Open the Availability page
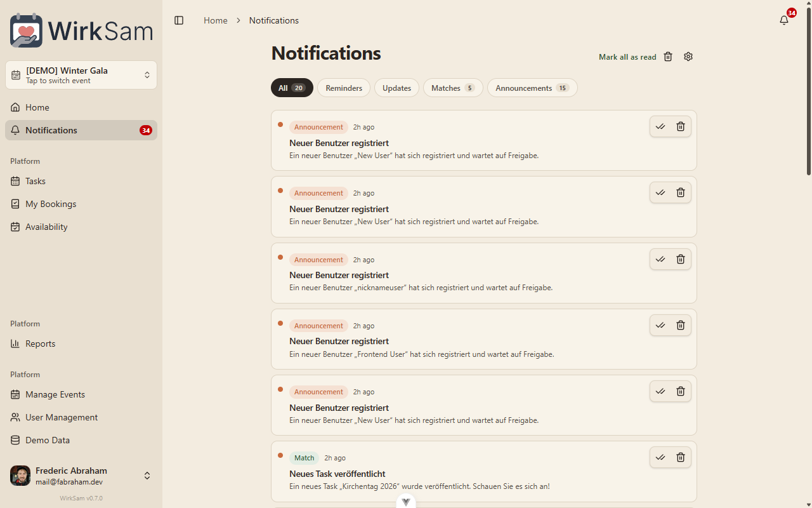 click(x=81, y=227)
